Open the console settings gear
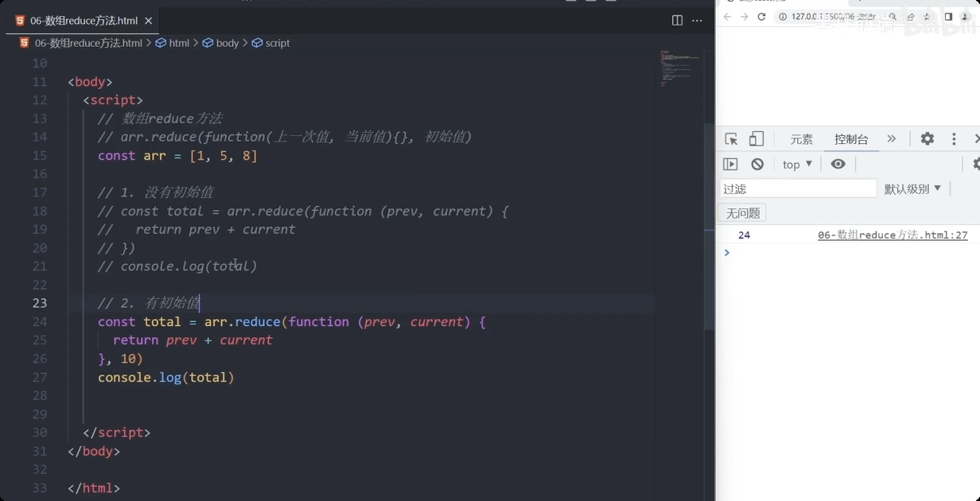This screenshot has width=980, height=501. [976, 164]
